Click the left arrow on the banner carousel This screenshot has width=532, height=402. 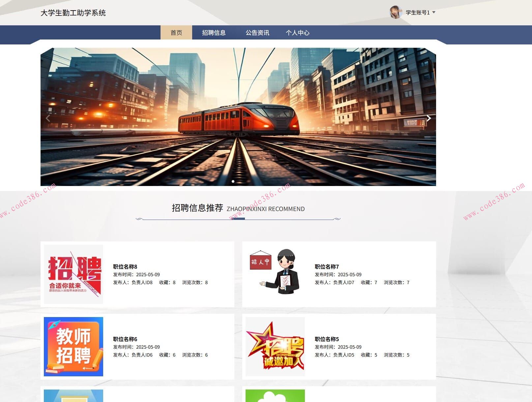[48, 118]
